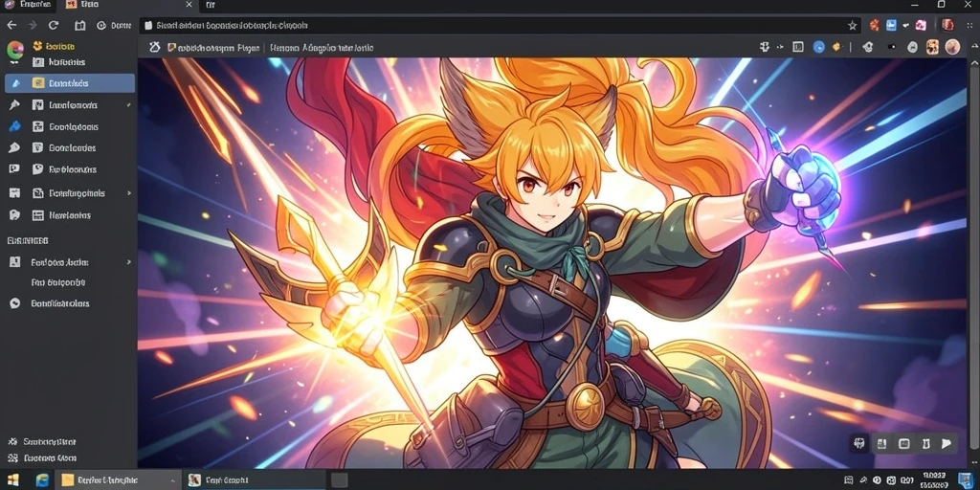Image resolution: width=980 pixels, height=490 pixels.
Task: Click the book-shaped icon beside the reload button
Action: click(x=80, y=26)
